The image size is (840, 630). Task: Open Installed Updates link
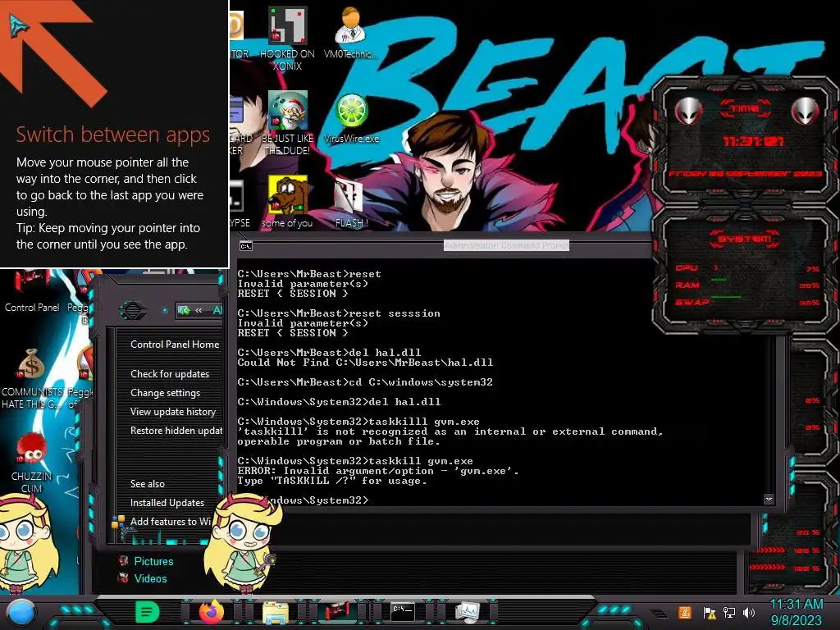pos(167,503)
